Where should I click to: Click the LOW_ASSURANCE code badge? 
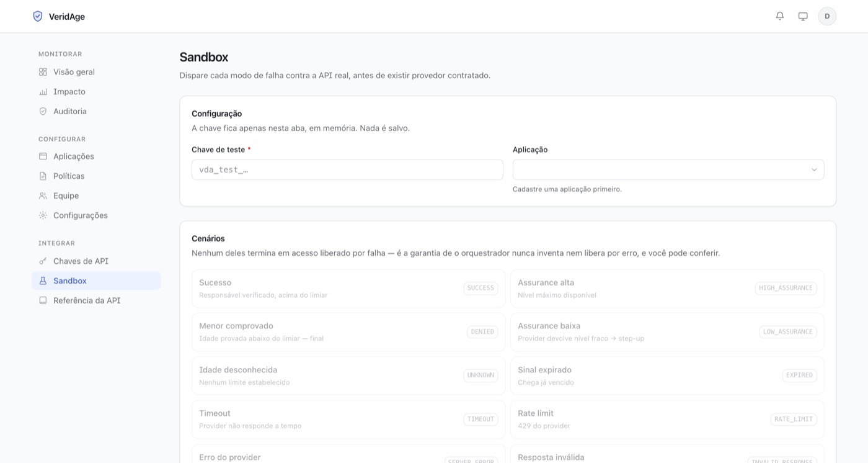(x=787, y=332)
